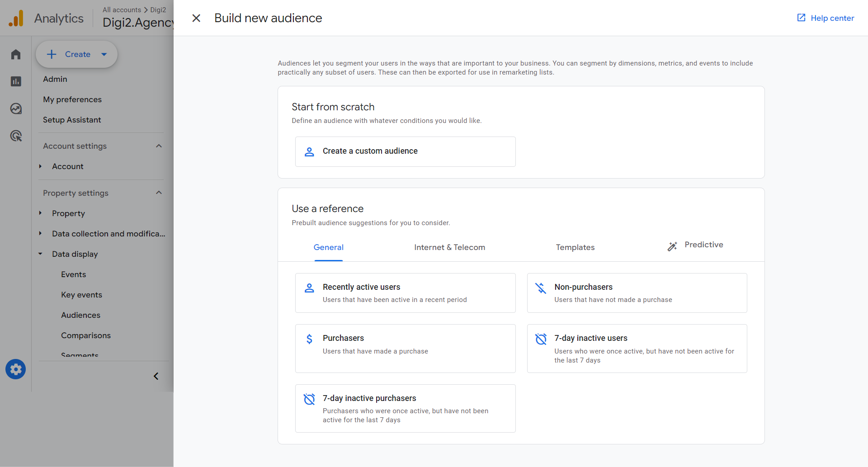The height and width of the screenshot is (467, 868).
Task: Click the Digi2.Agency property name
Action: click(x=138, y=22)
